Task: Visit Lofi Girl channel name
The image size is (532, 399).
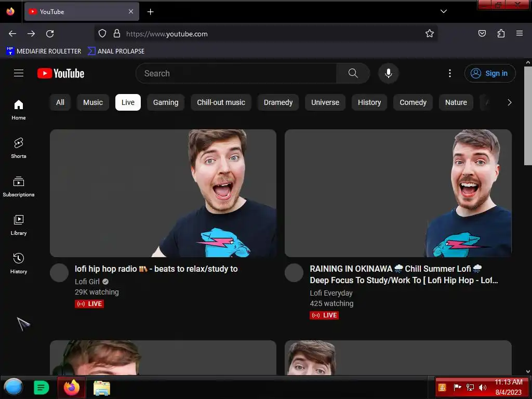Action: pos(87,282)
